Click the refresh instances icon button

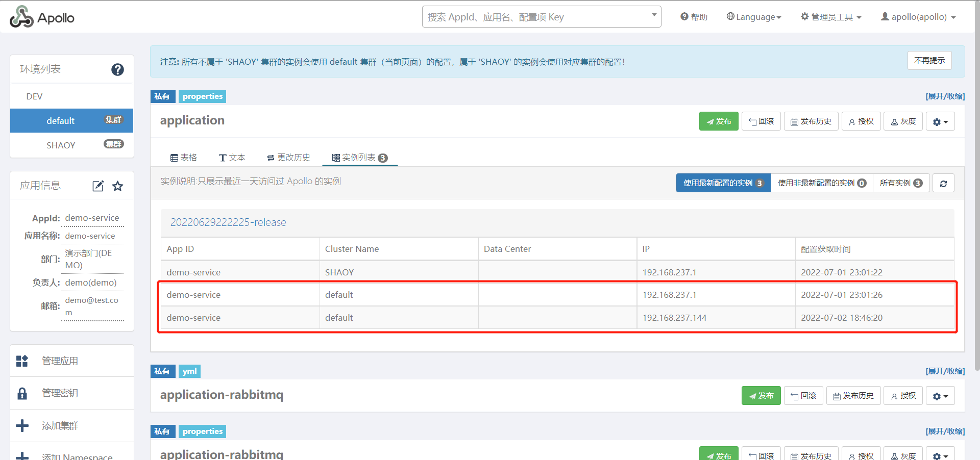tap(943, 184)
